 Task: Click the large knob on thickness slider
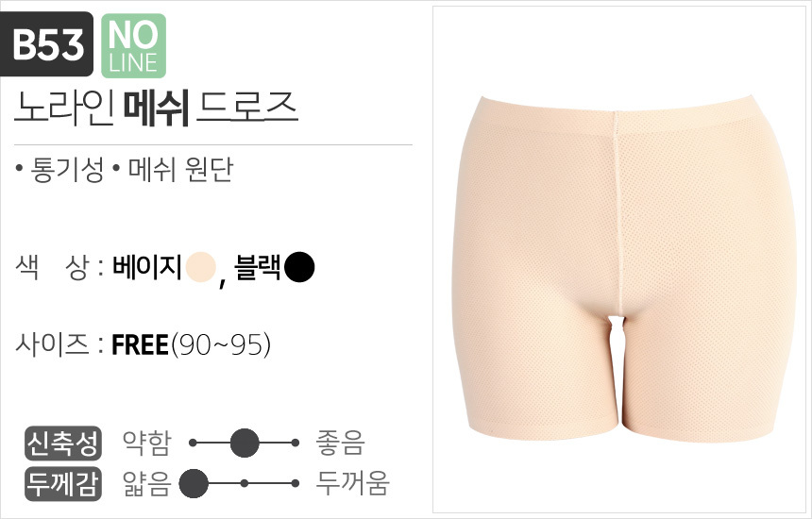194,483
